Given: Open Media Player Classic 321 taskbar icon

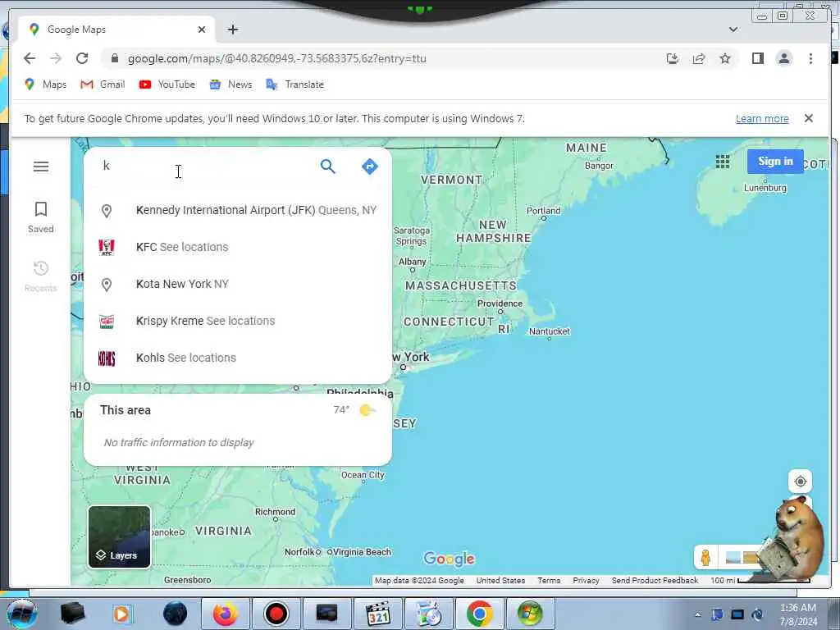Looking at the screenshot, I should point(377,614).
